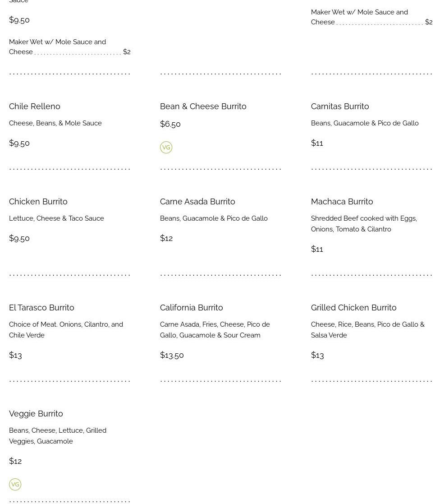Click the Chile Relleno $9.50 price

(x=19, y=143)
